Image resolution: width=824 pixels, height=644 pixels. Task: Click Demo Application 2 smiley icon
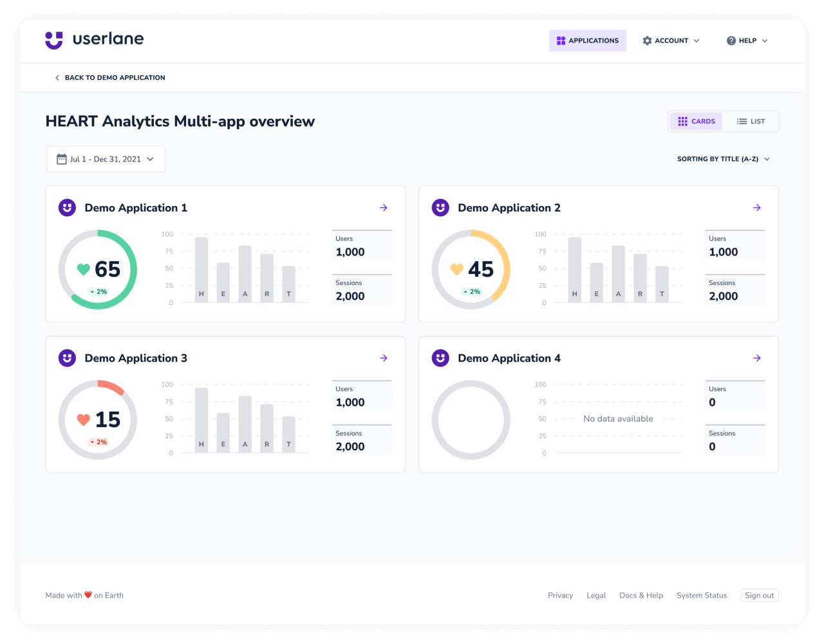[440, 208]
